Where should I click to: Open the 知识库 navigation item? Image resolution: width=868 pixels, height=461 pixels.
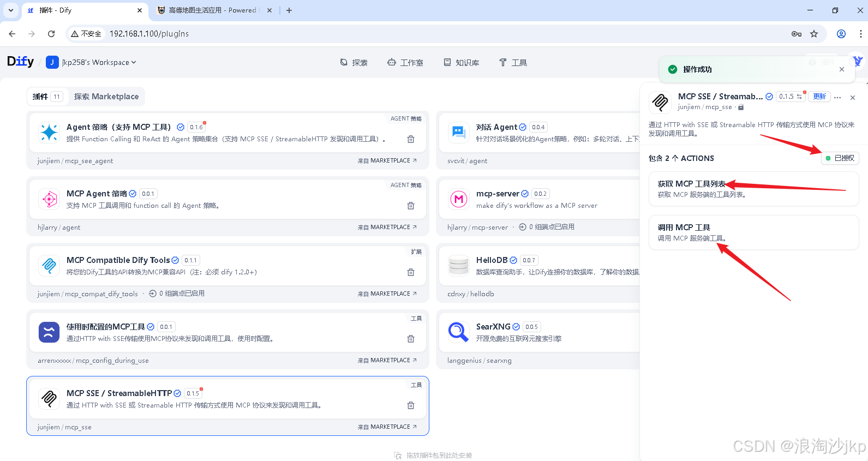click(462, 63)
